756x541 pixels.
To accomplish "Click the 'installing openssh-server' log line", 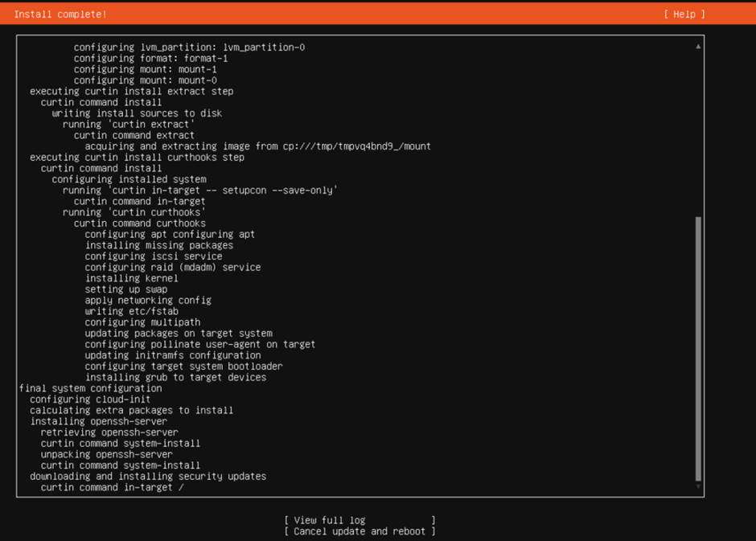I will [x=98, y=421].
